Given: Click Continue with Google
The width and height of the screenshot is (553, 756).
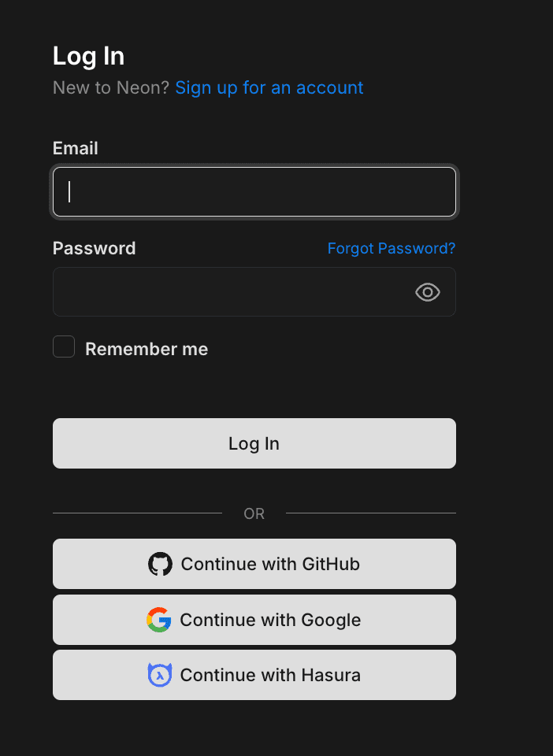Looking at the screenshot, I should tap(254, 620).
